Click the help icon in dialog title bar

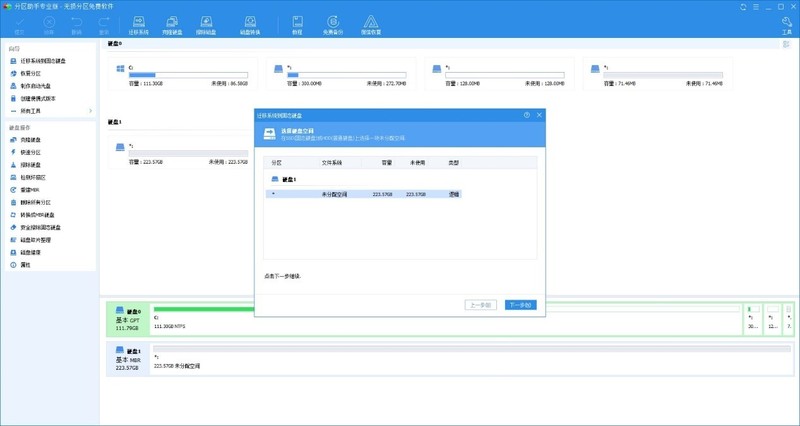527,115
